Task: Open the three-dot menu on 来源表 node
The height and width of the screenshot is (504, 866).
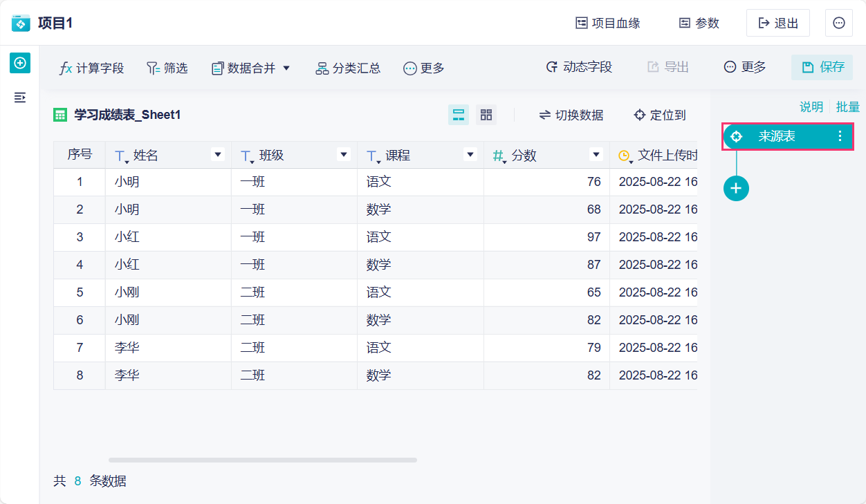Action: point(840,136)
